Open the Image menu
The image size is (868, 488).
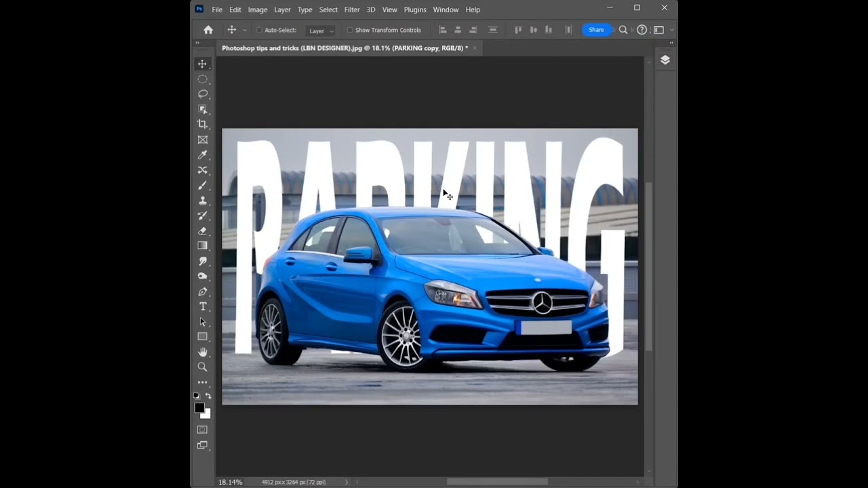point(258,9)
